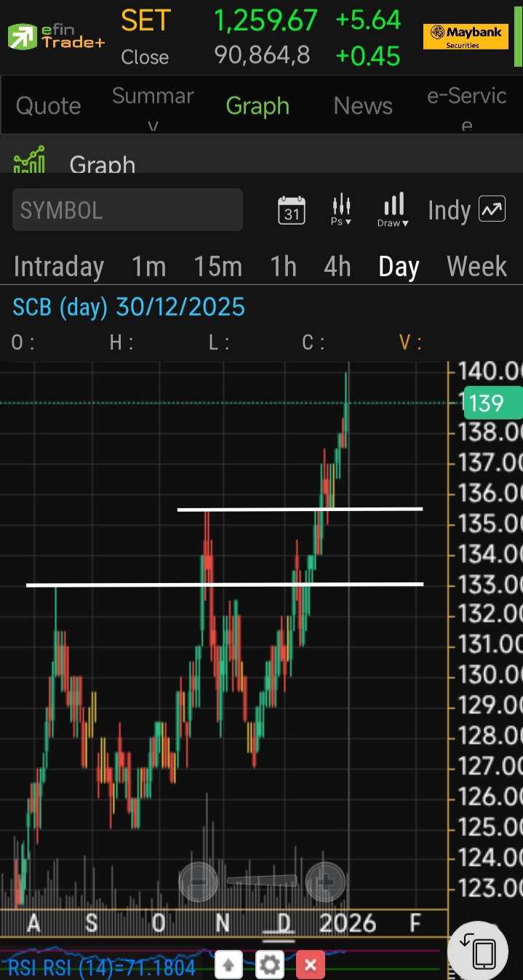Tap the 90,864,8 trading value
The width and height of the screenshot is (523, 980).
262,55
